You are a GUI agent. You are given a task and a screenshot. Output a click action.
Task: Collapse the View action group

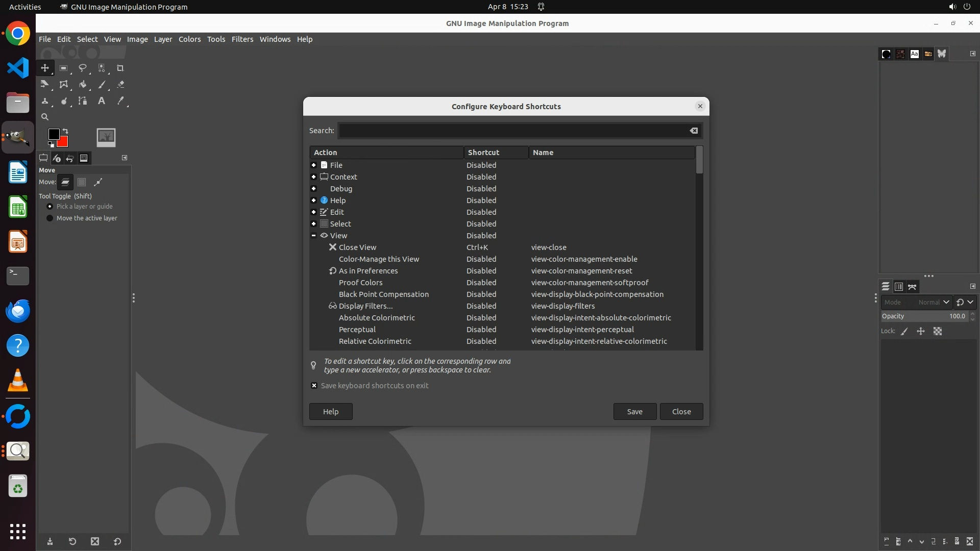(x=313, y=236)
